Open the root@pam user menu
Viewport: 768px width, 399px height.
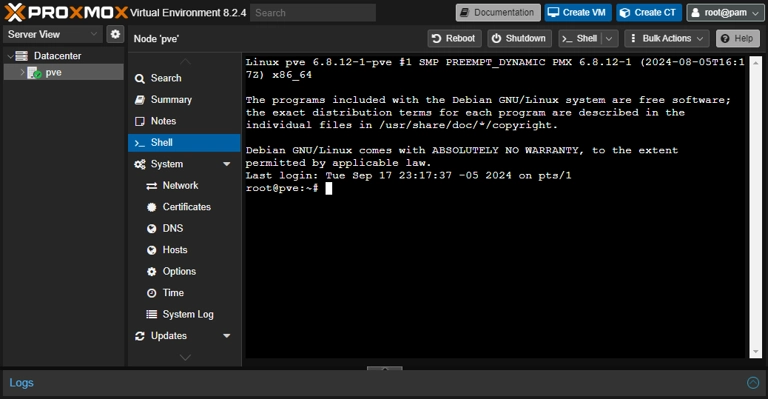coord(725,13)
